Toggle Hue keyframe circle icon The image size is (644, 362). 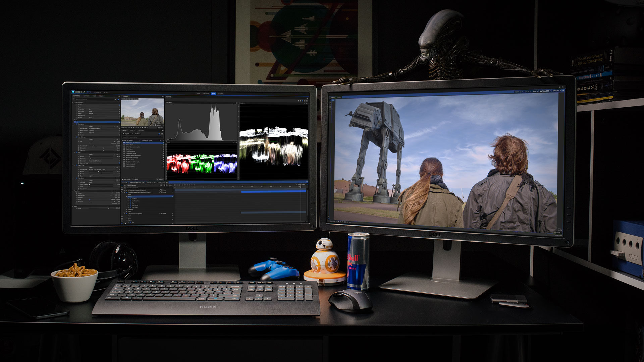(78, 141)
